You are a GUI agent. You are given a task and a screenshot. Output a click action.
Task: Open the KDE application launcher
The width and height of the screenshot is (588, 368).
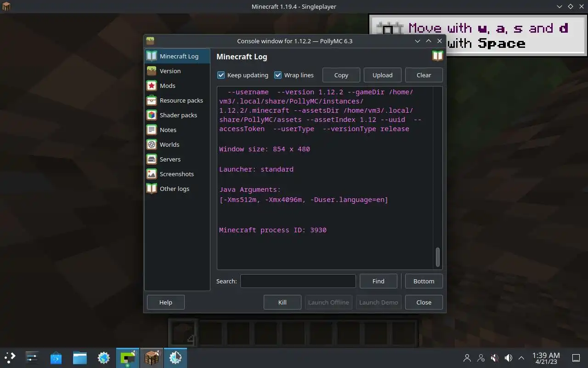pyautogui.click(x=10, y=357)
